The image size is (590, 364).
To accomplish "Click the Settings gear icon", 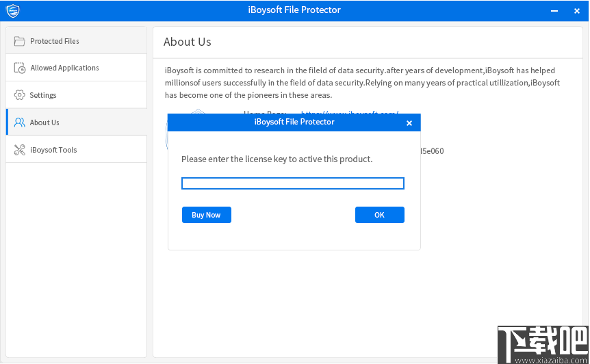I will (x=19, y=94).
